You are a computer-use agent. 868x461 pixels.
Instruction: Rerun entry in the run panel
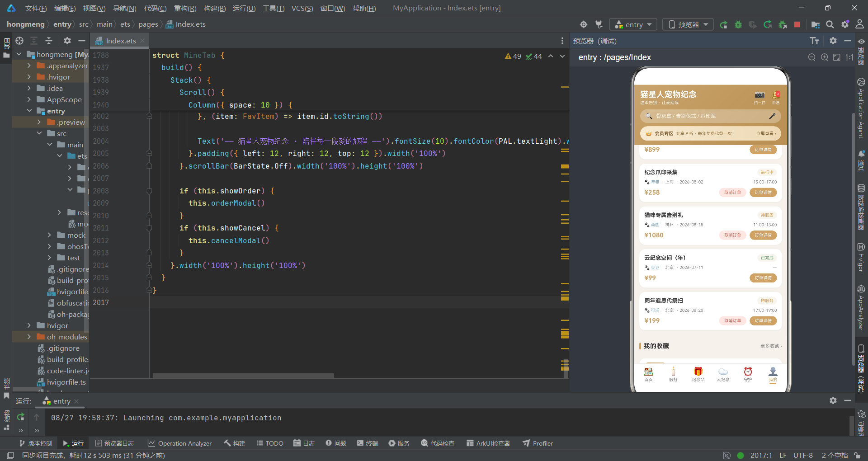pyautogui.click(x=21, y=417)
